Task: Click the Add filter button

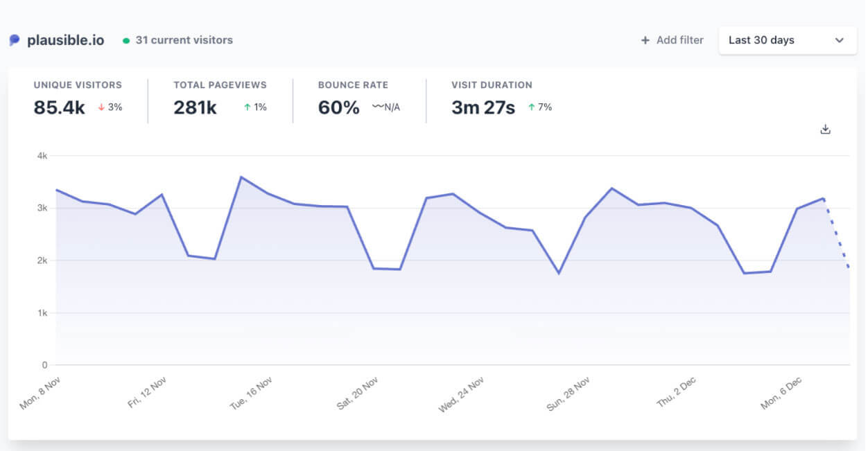Action: 671,40
